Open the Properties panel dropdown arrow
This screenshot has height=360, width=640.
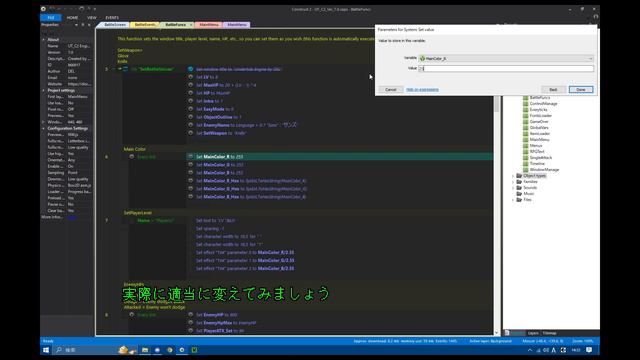76,25
